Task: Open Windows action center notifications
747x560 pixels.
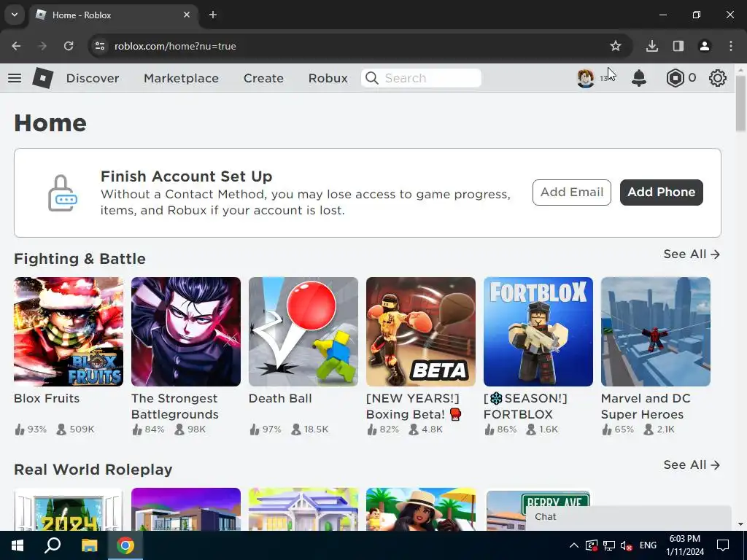Action: click(723, 545)
